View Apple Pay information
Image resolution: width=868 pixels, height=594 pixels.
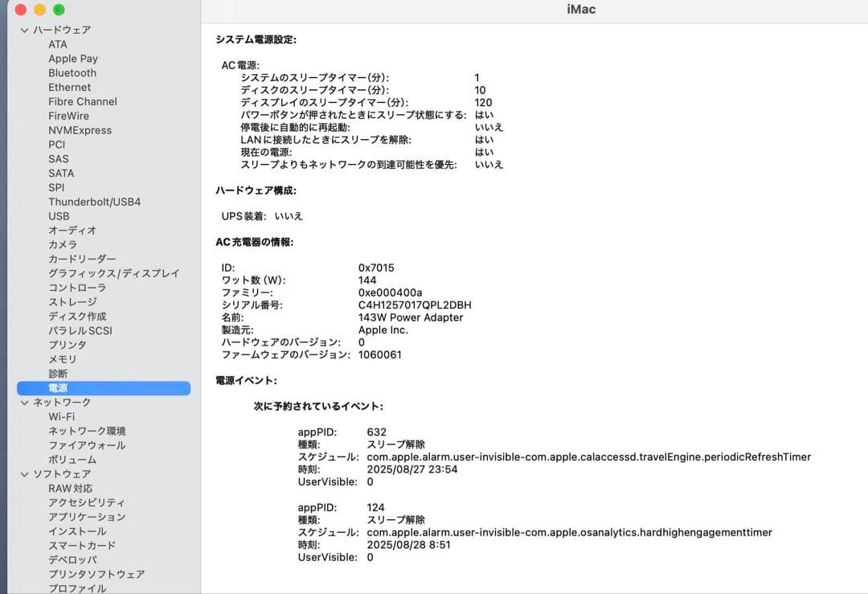point(72,58)
